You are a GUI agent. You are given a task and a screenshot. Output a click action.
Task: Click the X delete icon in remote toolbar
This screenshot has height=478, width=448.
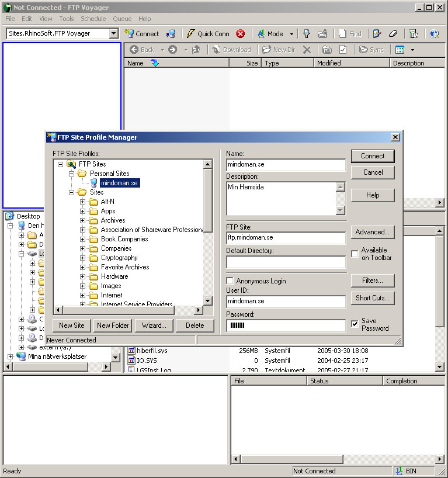(x=307, y=50)
